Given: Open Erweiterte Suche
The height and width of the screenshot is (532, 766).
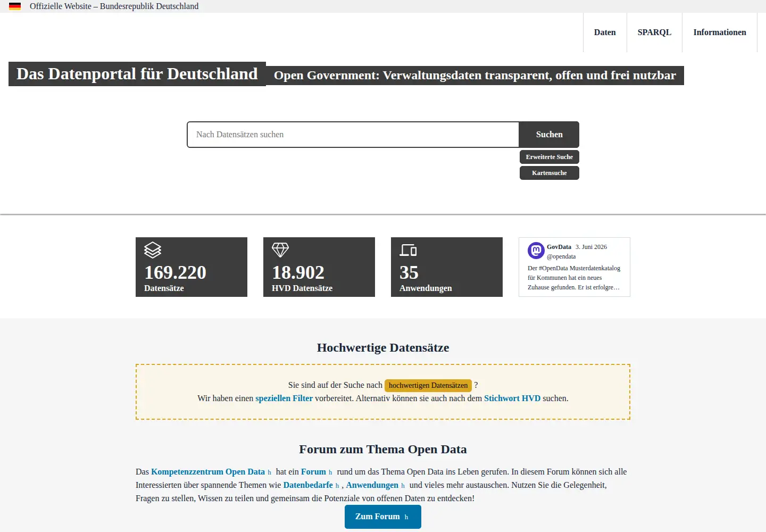Looking at the screenshot, I should pos(549,157).
